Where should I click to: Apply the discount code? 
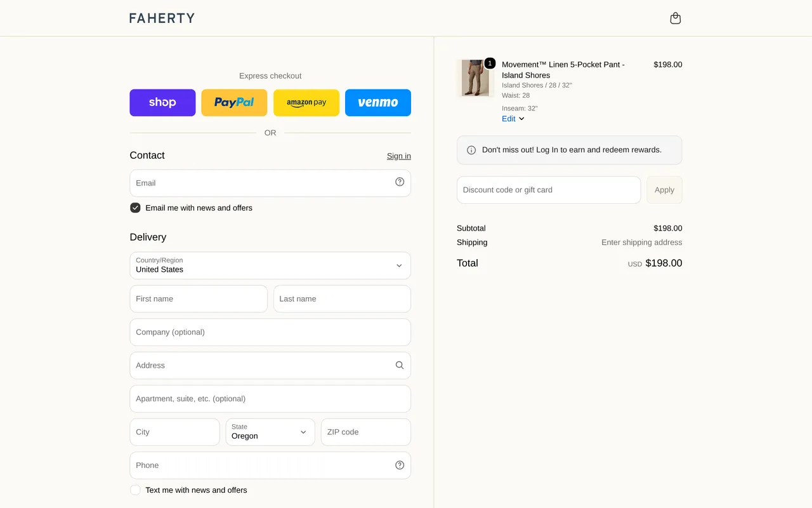664,190
